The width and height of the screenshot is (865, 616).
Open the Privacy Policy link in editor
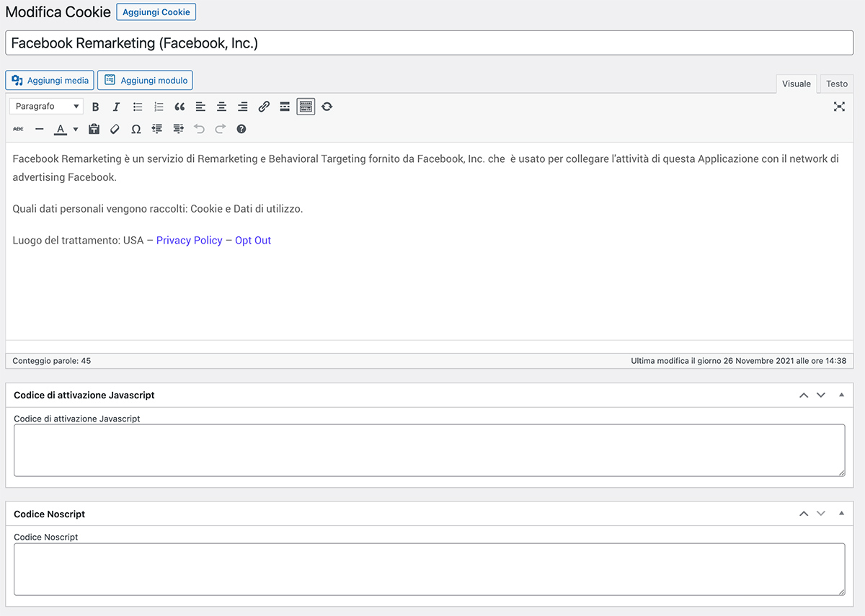190,241
